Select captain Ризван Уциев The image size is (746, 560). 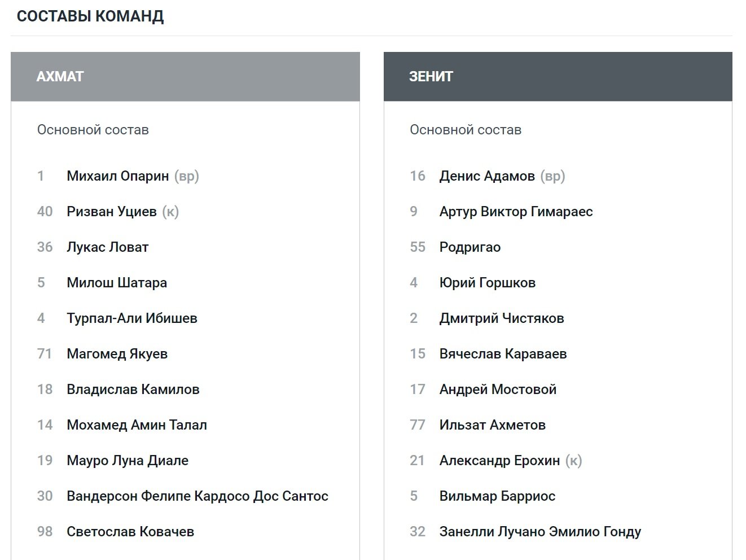pos(111,212)
